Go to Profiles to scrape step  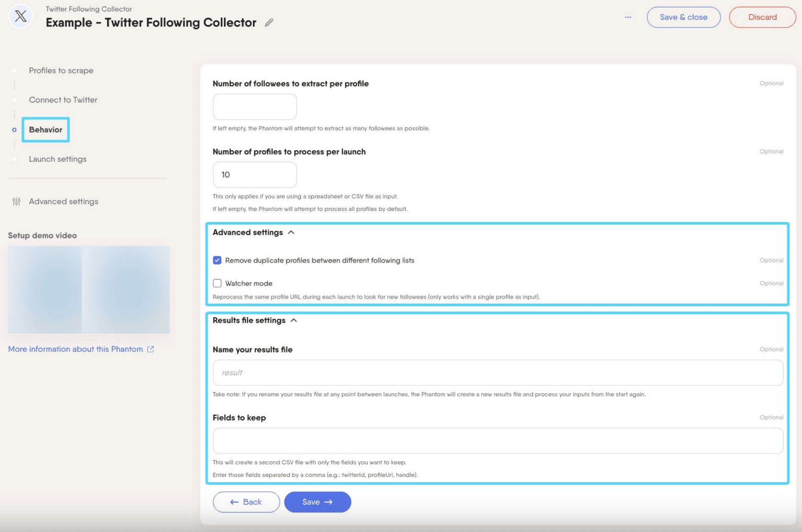[61, 71]
